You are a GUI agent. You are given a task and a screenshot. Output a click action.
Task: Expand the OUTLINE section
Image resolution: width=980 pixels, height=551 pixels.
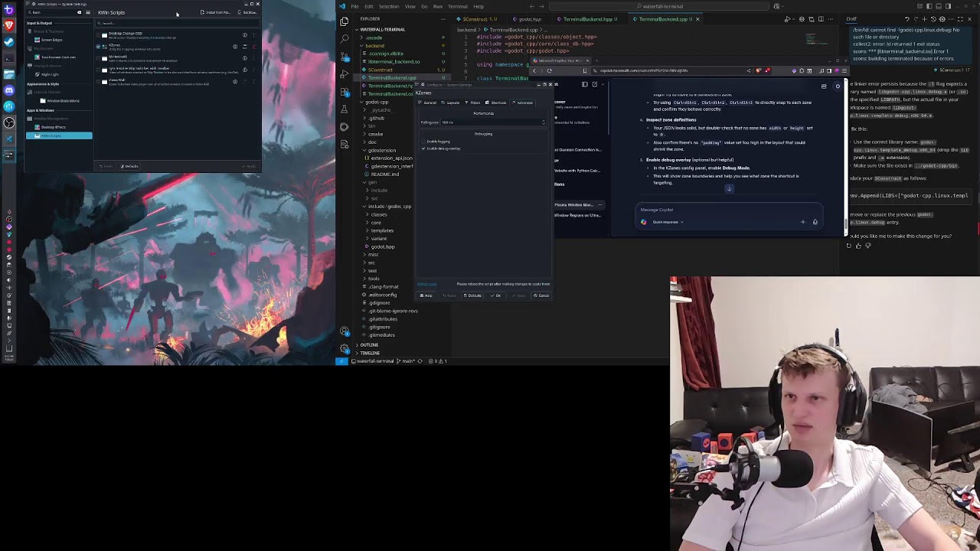(356, 345)
